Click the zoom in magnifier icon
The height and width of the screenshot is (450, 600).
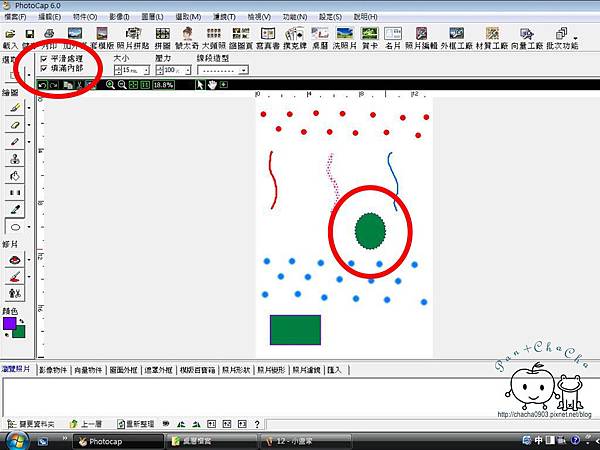(110, 85)
